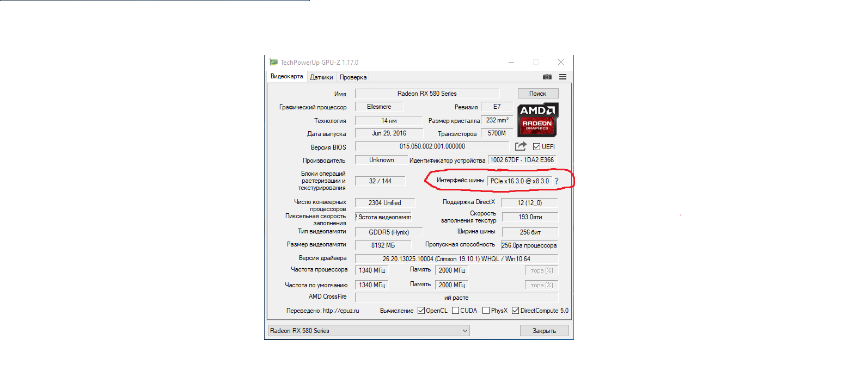
Task: Toggle the DirectCompute 5.0 checkbox
Action: (515, 311)
